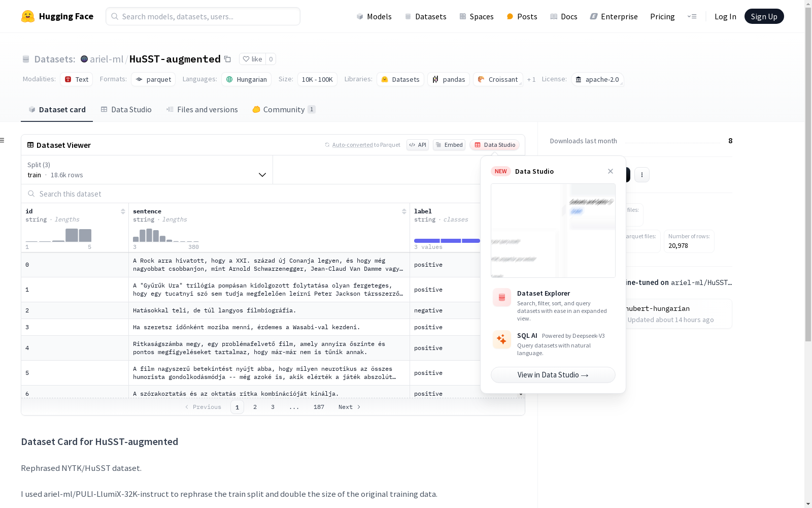
Task: Select the Hungarian language tag
Action: 246,79
